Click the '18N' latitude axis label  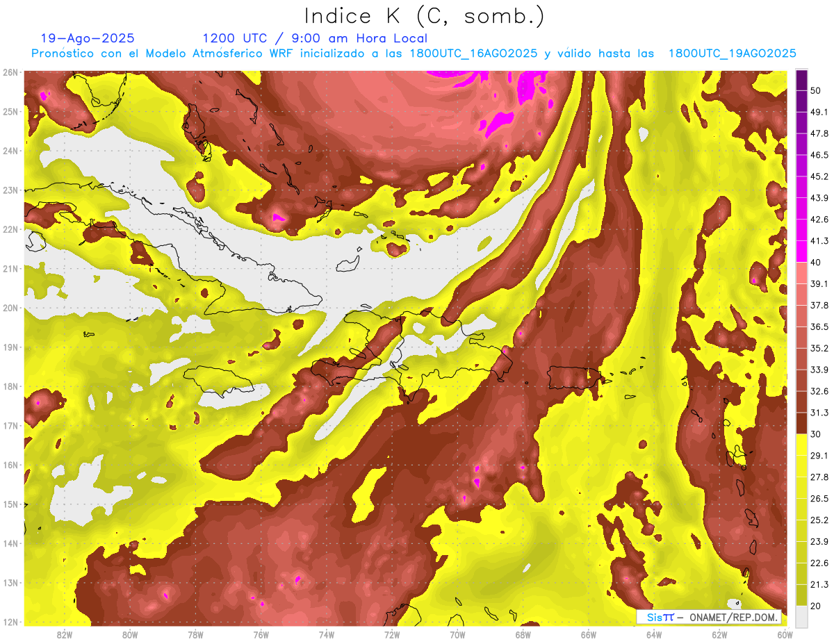click(x=10, y=386)
